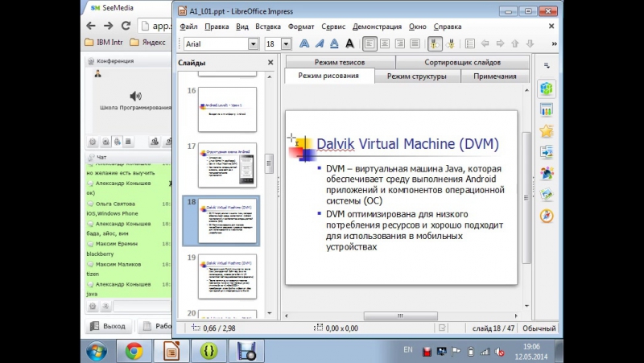The height and width of the screenshot is (363, 644).
Task: Switch to Сортировщик слайдов tab
Action: 462,62
